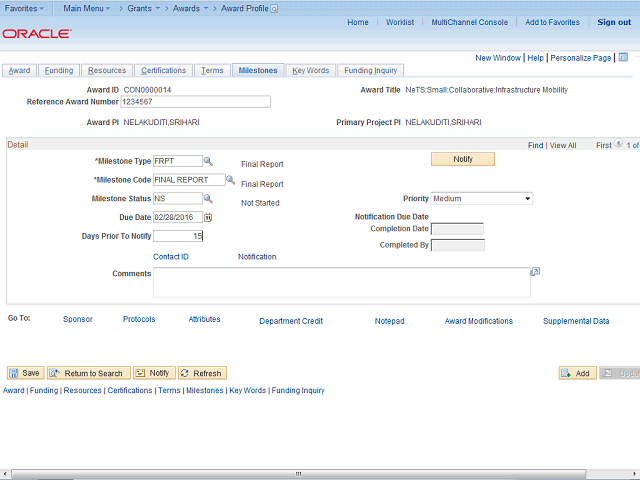Expand Comments field pop-out icon
Viewport: 640px width, 480px height.
coord(535,271)
